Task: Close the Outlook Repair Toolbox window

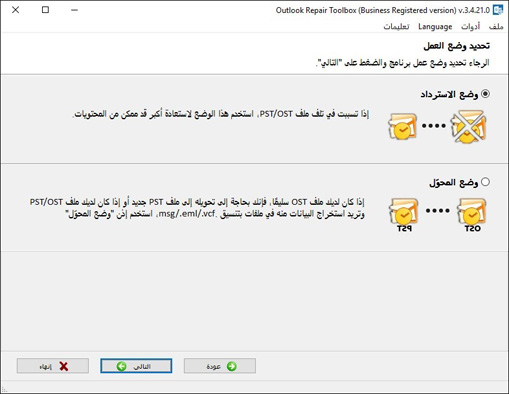Action: tap(15, 10)
